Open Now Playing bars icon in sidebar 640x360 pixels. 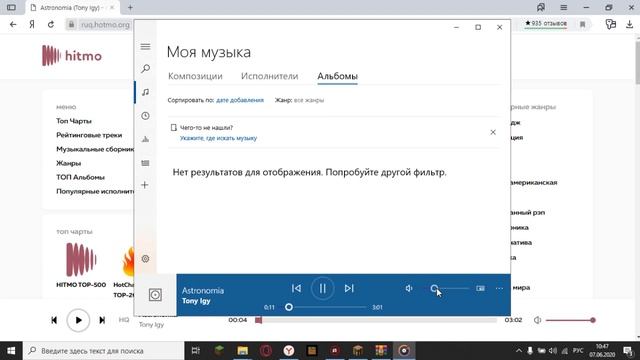click(145, 139)
